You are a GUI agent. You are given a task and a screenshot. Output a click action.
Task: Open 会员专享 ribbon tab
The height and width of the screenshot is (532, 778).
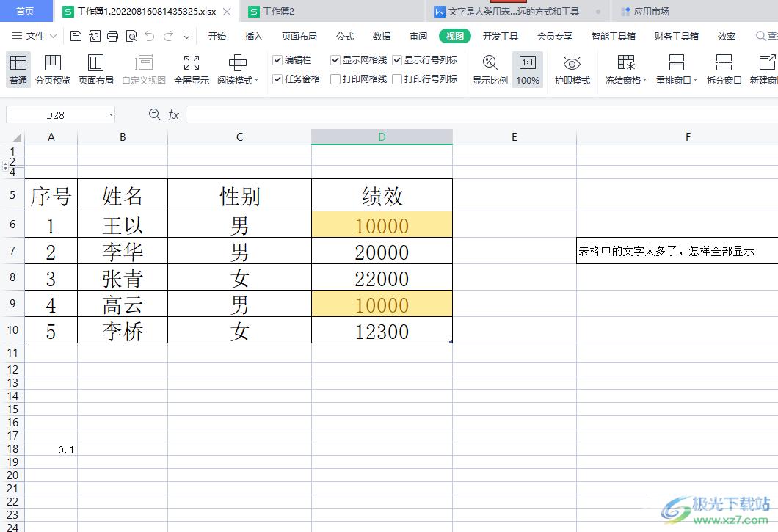coord(555,36)
